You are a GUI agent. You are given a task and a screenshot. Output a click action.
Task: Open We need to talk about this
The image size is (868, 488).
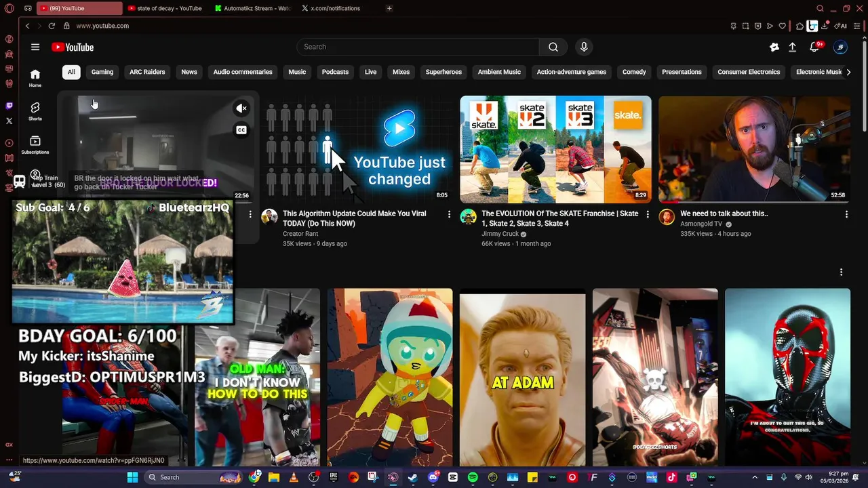click(724, 213)
